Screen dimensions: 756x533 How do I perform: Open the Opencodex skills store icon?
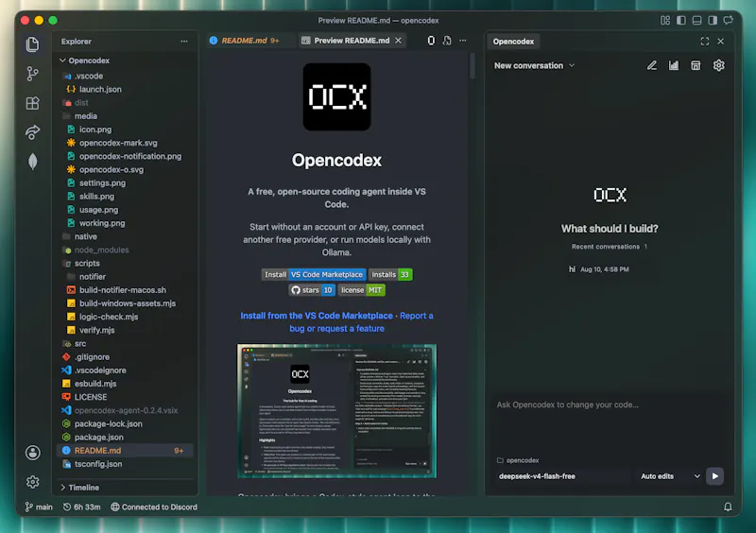tap(696, 65)
